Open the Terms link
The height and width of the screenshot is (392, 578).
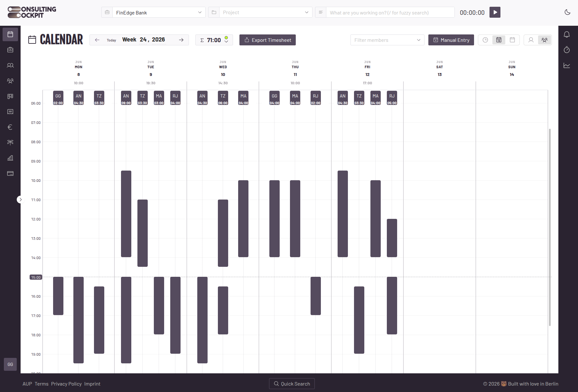pyautogui.click(x=42, y=384)
